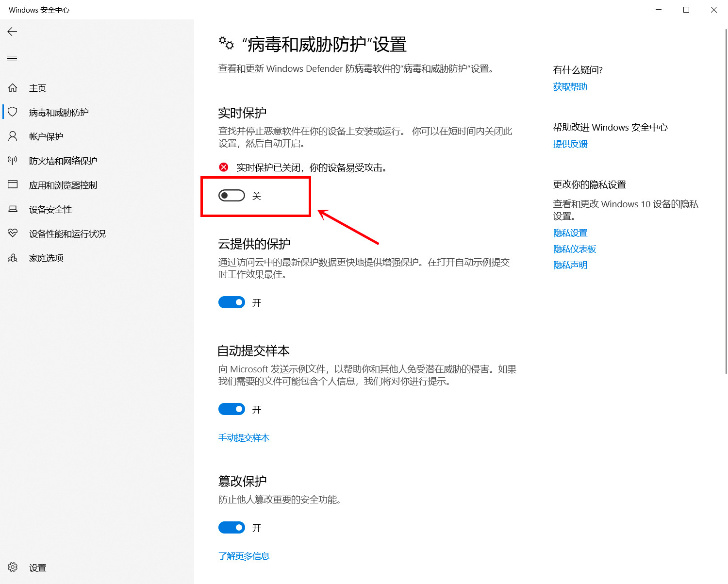
Task: Click the 自动提交样本 heading
Action: 254,350
